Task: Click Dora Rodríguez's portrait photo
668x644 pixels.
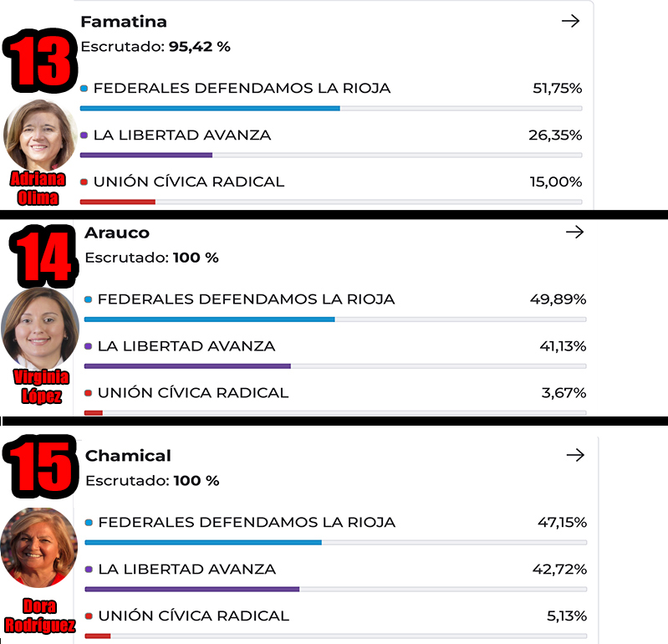Action: point(38,548)
